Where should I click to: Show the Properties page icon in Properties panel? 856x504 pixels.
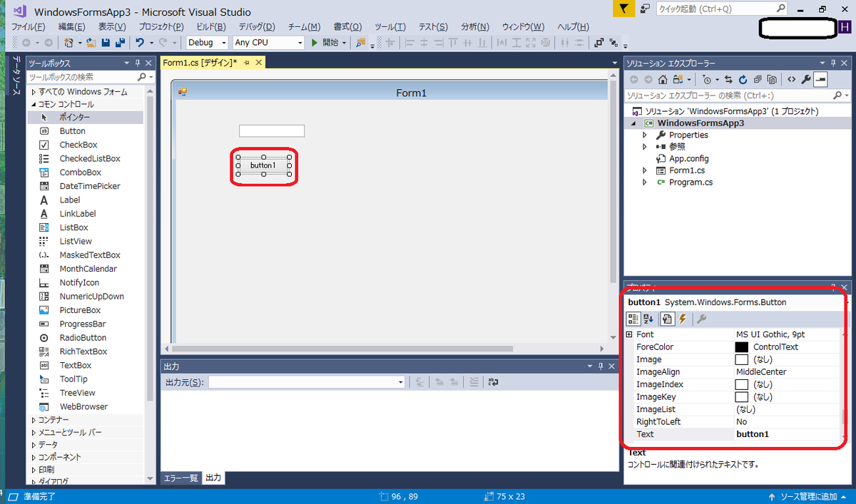tap(668, 319)
